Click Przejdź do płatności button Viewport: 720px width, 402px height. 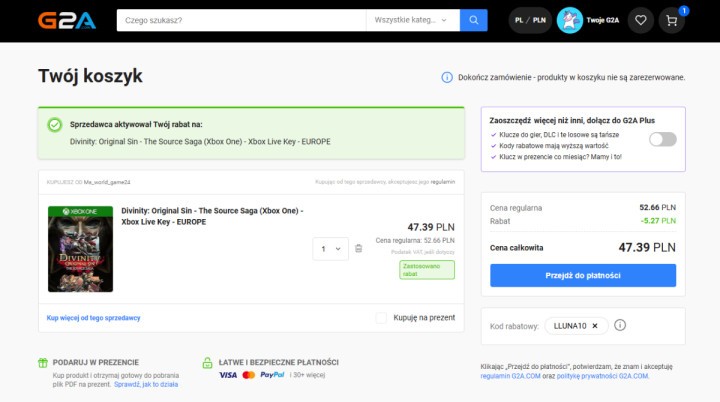tap(583, 275)
